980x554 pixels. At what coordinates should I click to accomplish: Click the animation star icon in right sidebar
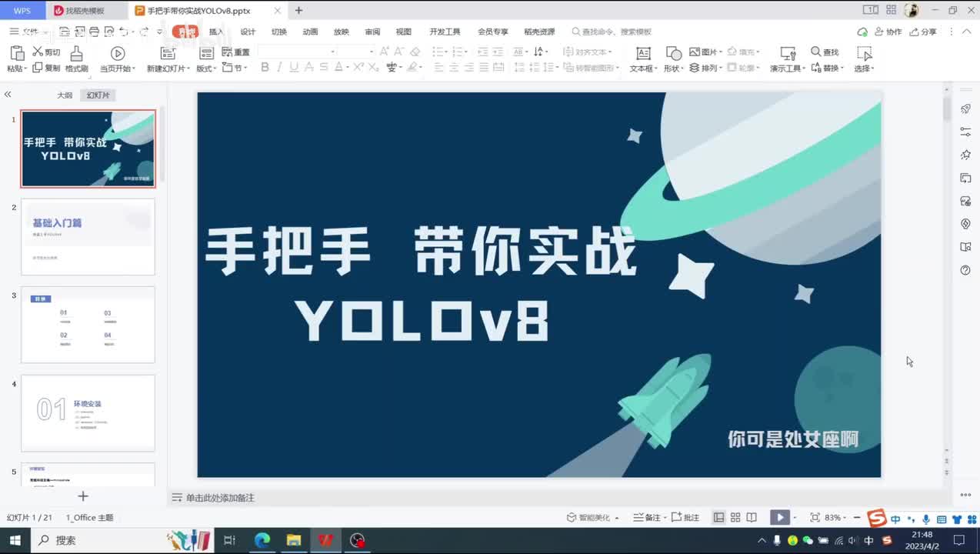(x=965, y=155)
